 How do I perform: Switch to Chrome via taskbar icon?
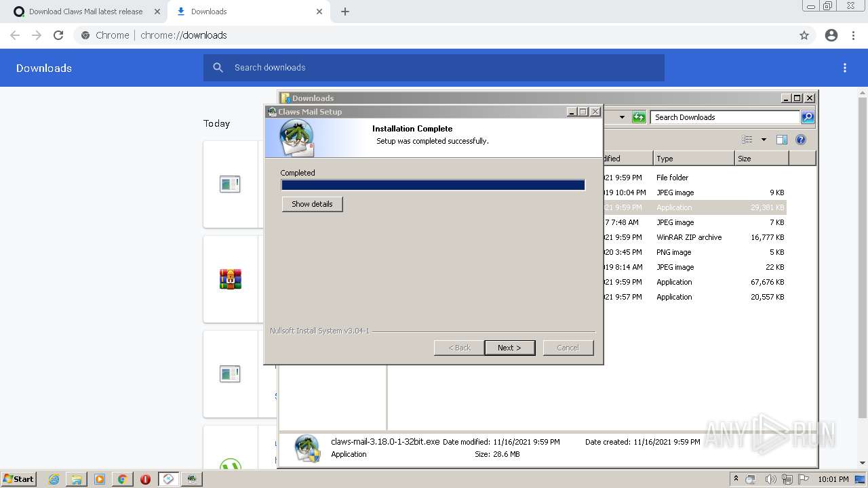(122, 479)
